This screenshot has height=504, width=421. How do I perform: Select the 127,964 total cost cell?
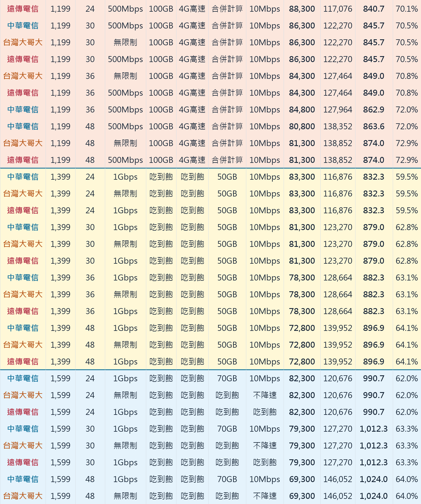337,110
